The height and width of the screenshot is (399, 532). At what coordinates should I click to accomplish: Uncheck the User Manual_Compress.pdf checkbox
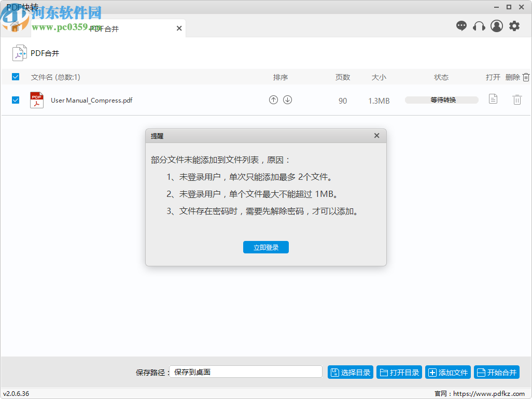[16, 99]
